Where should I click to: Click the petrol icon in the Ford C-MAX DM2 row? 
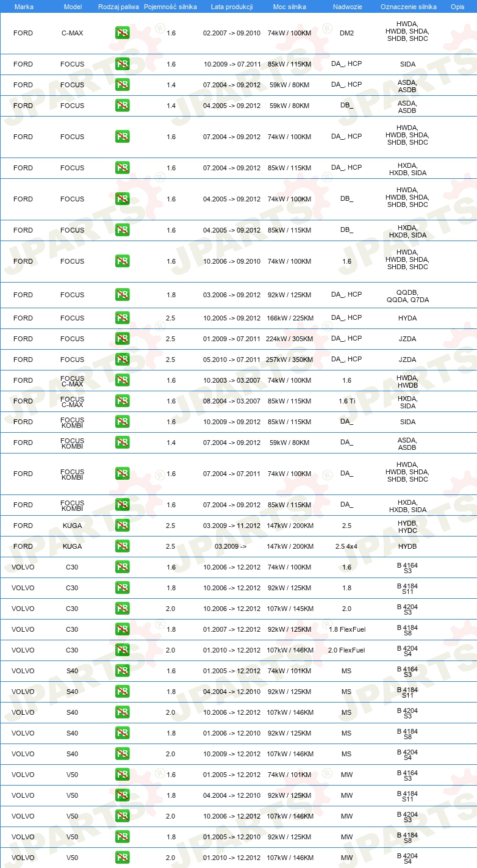[122, 33]
